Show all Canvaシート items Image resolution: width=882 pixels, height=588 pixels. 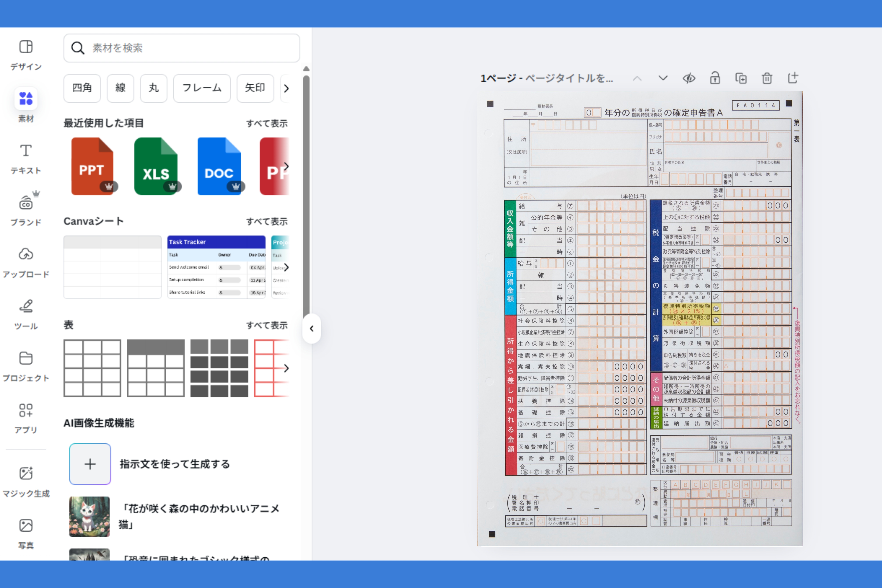[267, 222]
